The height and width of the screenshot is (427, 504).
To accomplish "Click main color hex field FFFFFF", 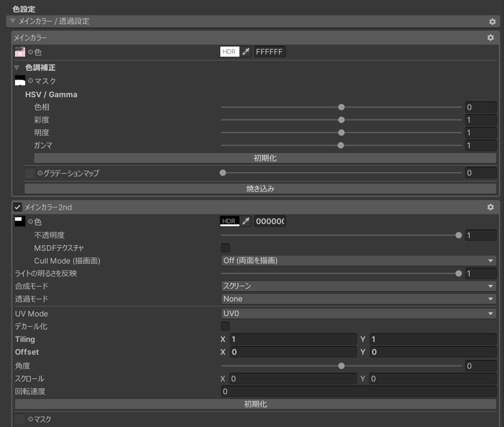I will (270, 52).
